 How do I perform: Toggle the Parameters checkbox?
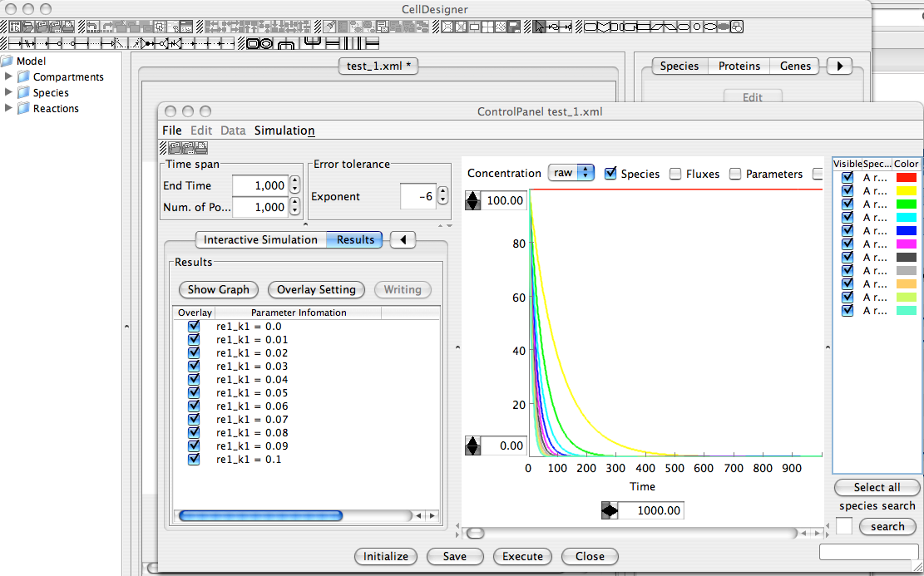pyautogui.click(x=735, y=174)
